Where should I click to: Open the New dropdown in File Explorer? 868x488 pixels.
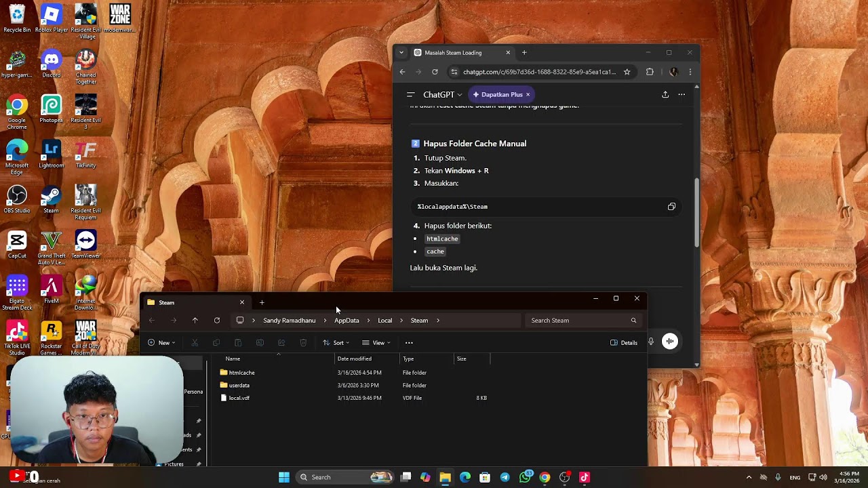tap(163, 343)
